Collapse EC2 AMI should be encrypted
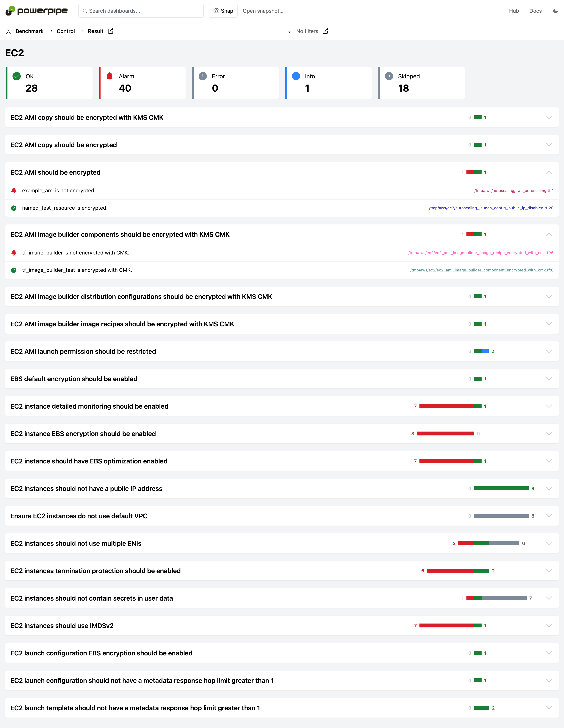This screenshot has height=728, width=564. (x=549, y=172)
